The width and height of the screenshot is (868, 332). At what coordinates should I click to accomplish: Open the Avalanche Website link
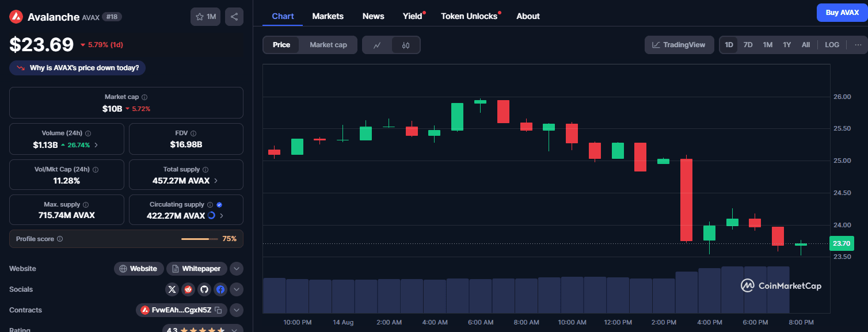(139, 269)
